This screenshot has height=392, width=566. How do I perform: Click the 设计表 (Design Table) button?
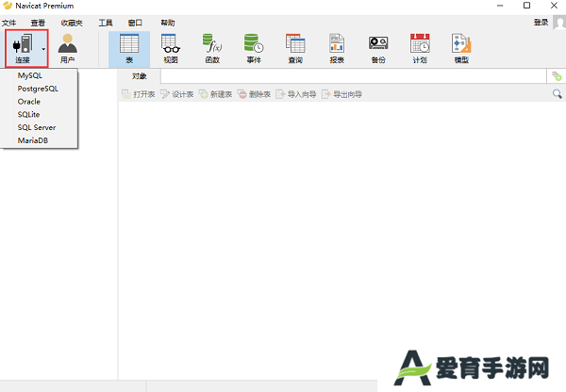click(x=177, y=94)
